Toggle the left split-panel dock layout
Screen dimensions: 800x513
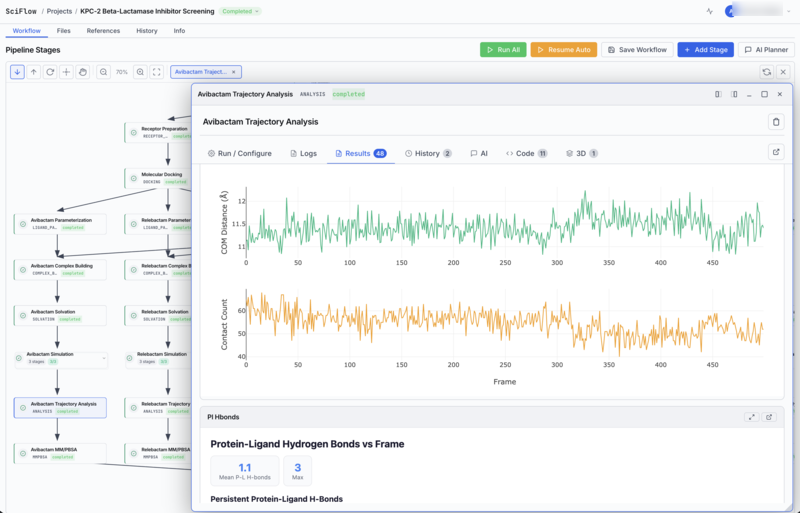[x=718, y=94]
